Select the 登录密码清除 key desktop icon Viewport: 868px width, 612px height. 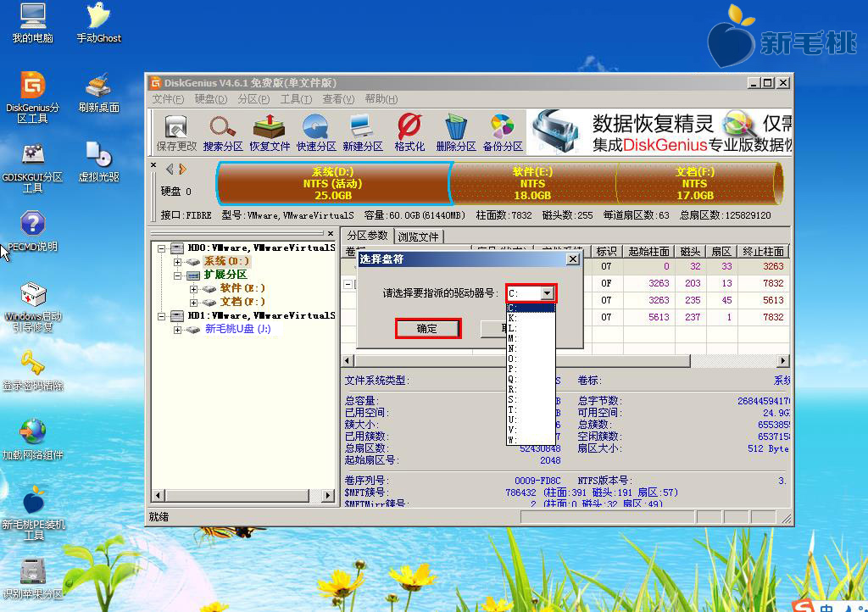click(33, 370)
